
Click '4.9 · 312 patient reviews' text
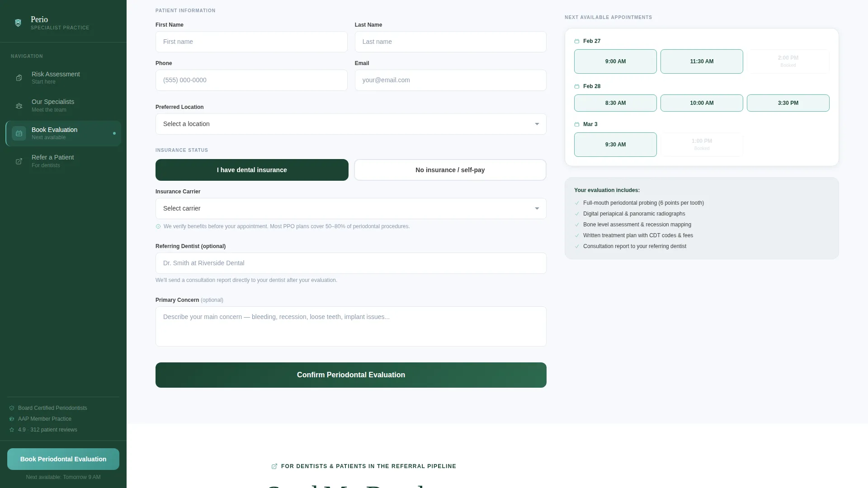point(47,430)
